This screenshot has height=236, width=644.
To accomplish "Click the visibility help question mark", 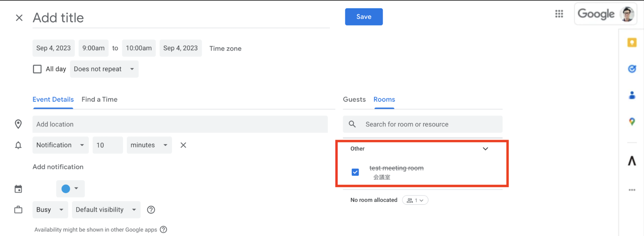I will pyautogui.click(x=151, y=210).
